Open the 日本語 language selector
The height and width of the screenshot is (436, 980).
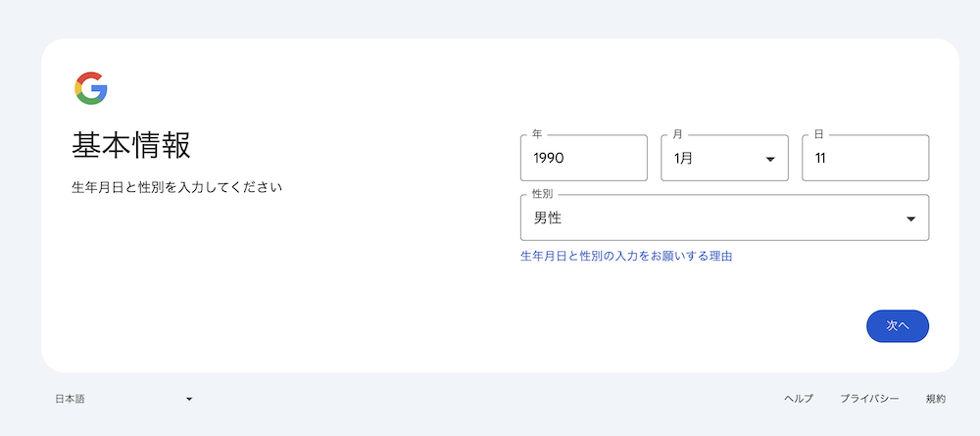[x=123, y=399]
